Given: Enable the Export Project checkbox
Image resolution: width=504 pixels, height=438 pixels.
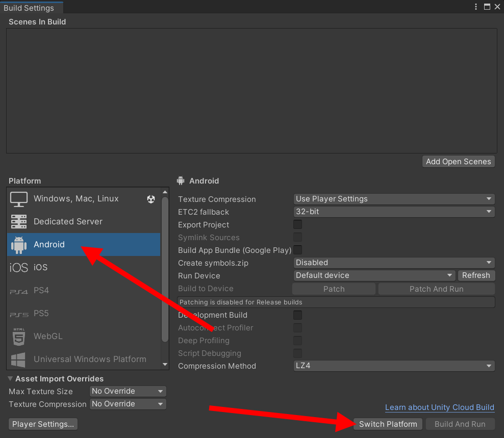Looking at the screenshot, I should tap(297, 224).
